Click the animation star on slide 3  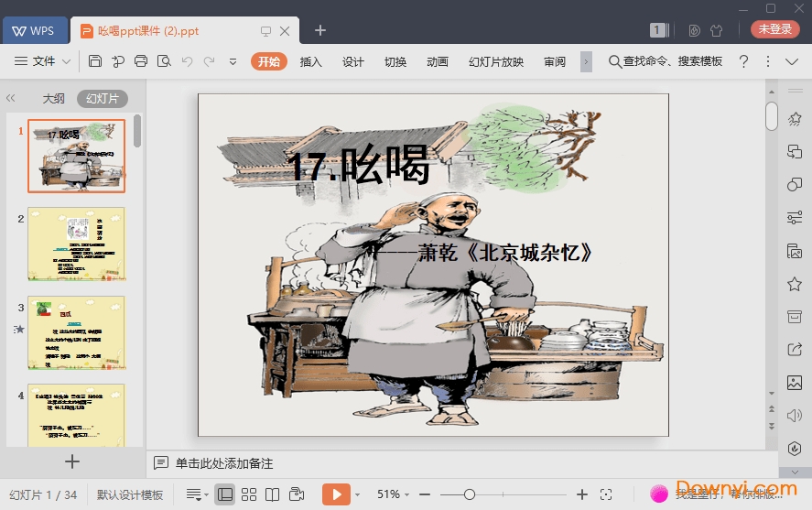click(19, 330)
